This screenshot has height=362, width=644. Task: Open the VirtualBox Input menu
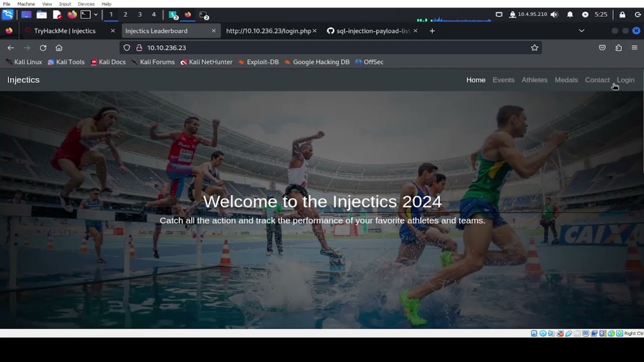(65, 4)
